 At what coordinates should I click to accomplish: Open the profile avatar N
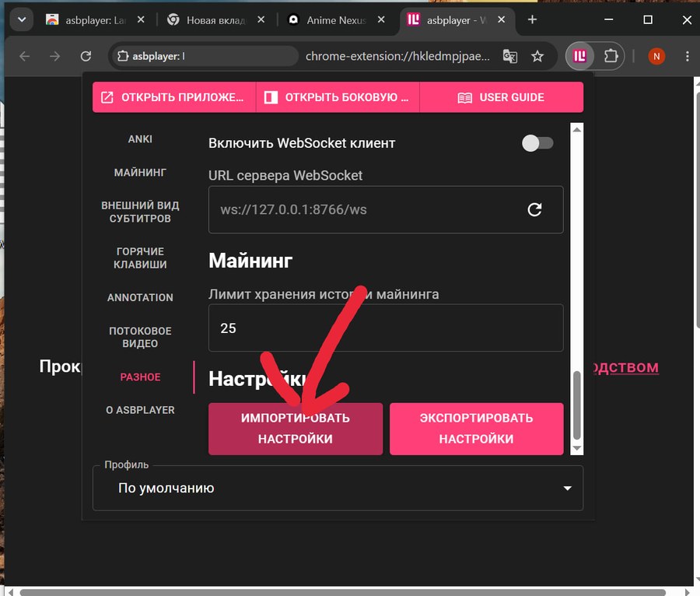[x=656, y=56]
